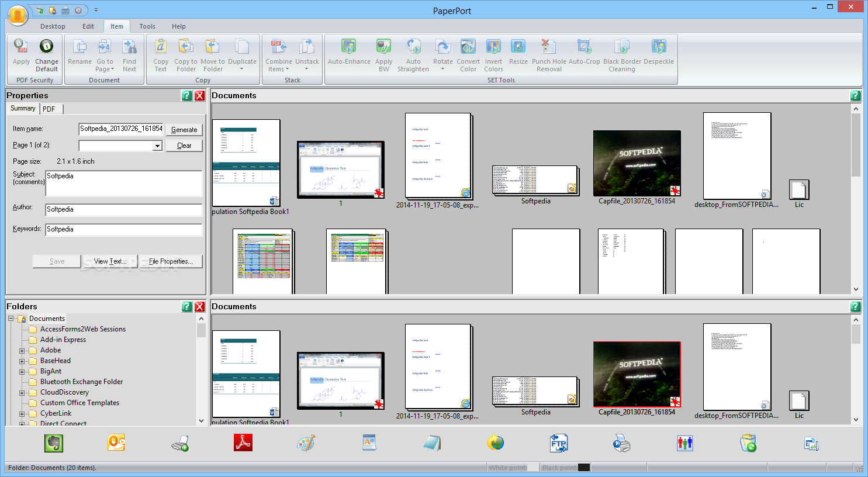Select the Bluetooth Exchange Folder
This screenshot has height=477, width=868.
coord(81,382)
